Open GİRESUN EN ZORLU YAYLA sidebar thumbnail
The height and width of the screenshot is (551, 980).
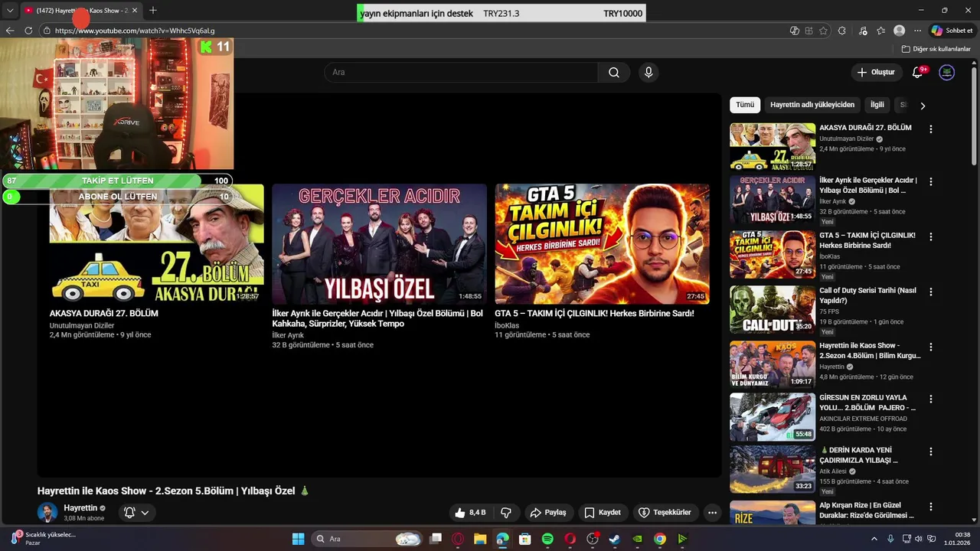tap(773, 417)
